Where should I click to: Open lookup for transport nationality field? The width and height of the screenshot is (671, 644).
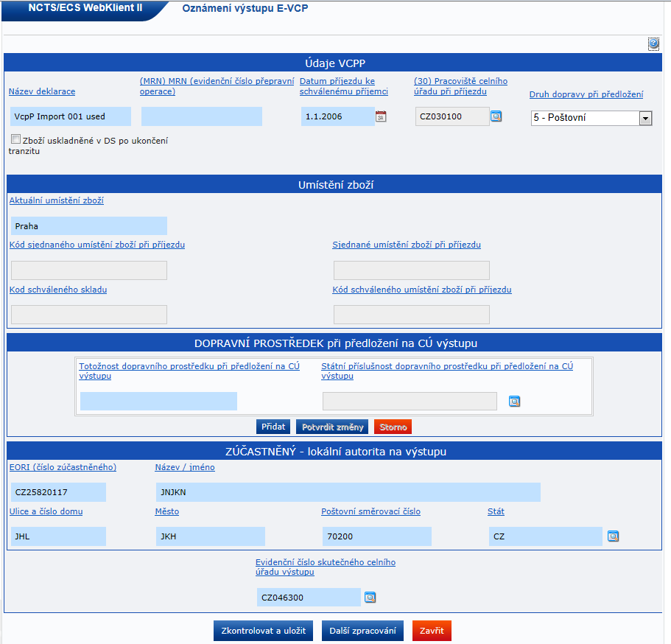click(x=514, y=402)
